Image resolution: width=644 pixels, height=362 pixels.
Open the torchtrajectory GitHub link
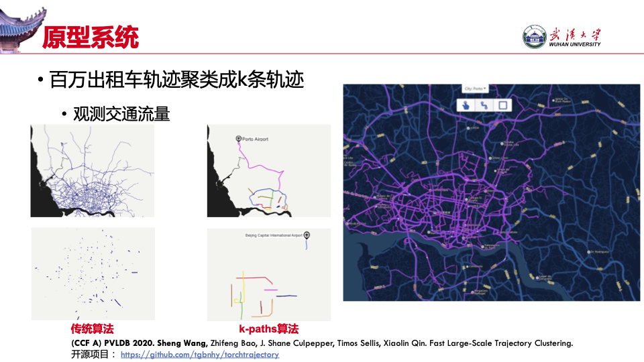[200, 354]
